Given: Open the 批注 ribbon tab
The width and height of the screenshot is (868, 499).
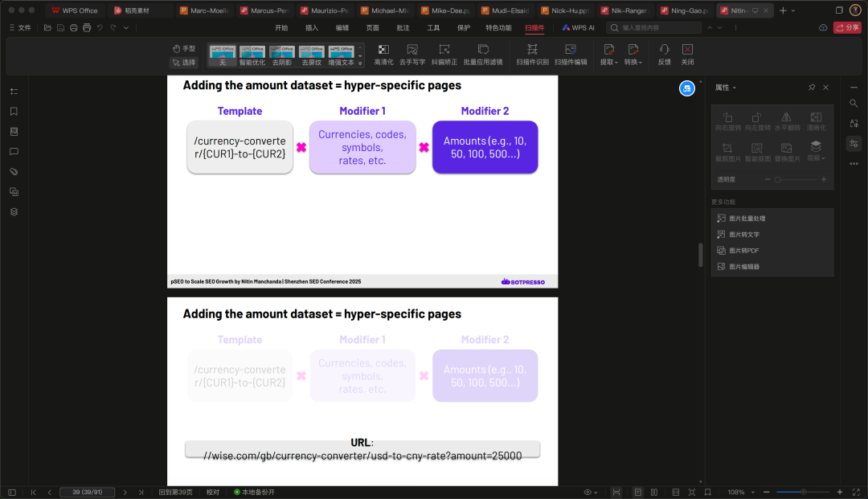Looking at the screenshot, I should (403, 27).
